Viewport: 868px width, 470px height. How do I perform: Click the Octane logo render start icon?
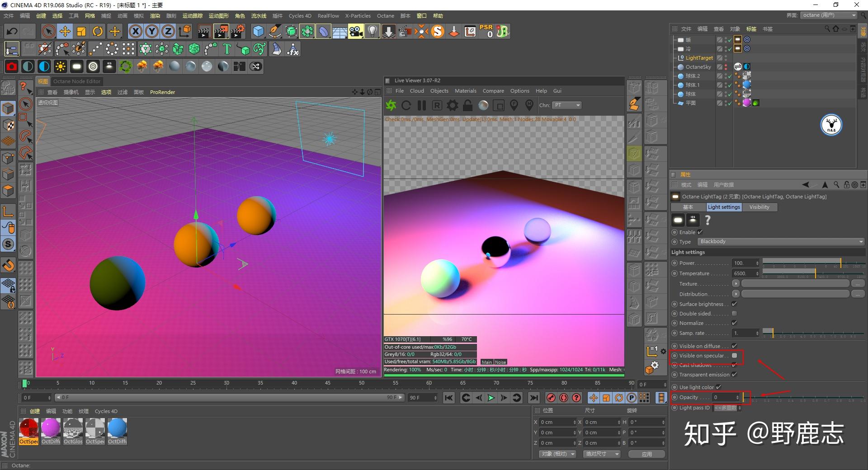coord(391,105)
